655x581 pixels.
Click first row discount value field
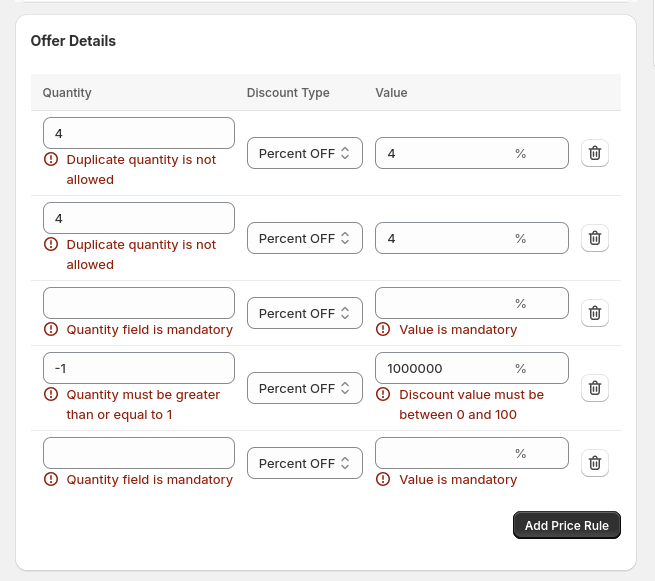click(x=445, y=153)
